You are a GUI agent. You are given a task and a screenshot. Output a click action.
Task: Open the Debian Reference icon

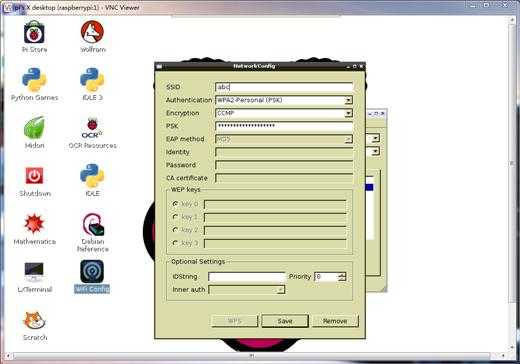[x=93, y=232]
